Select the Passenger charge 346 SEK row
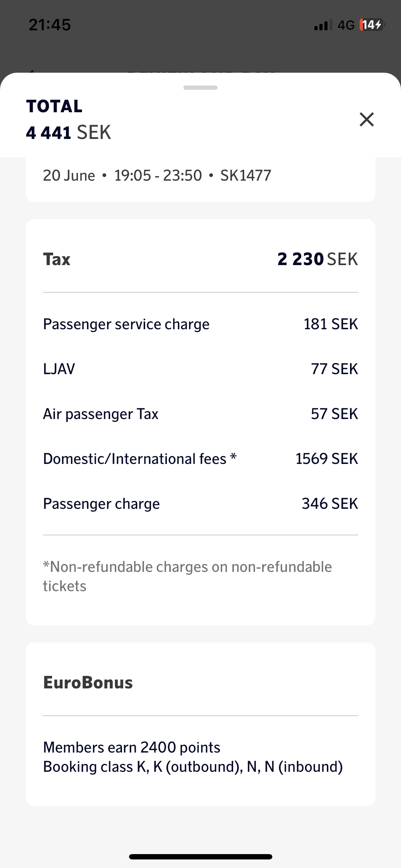This screenshot has height=868, width=401. click(x=200, y=503)
